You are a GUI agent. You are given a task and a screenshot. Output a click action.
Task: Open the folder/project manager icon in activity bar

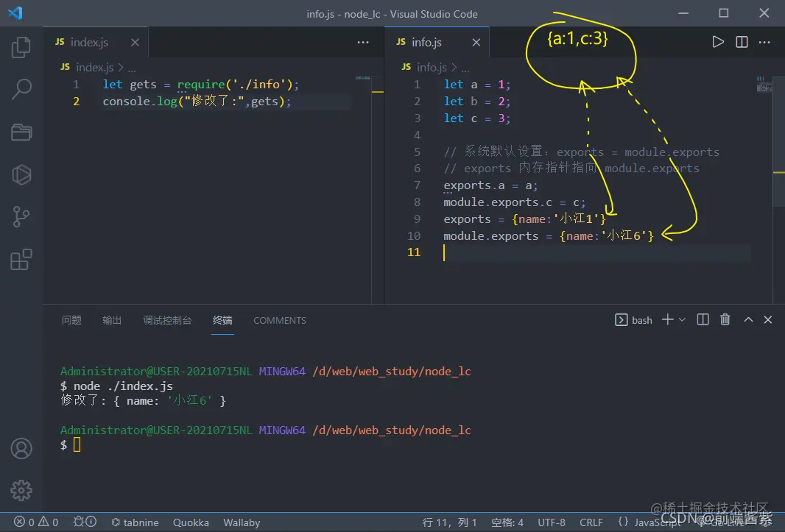click(x=21, y=132)
